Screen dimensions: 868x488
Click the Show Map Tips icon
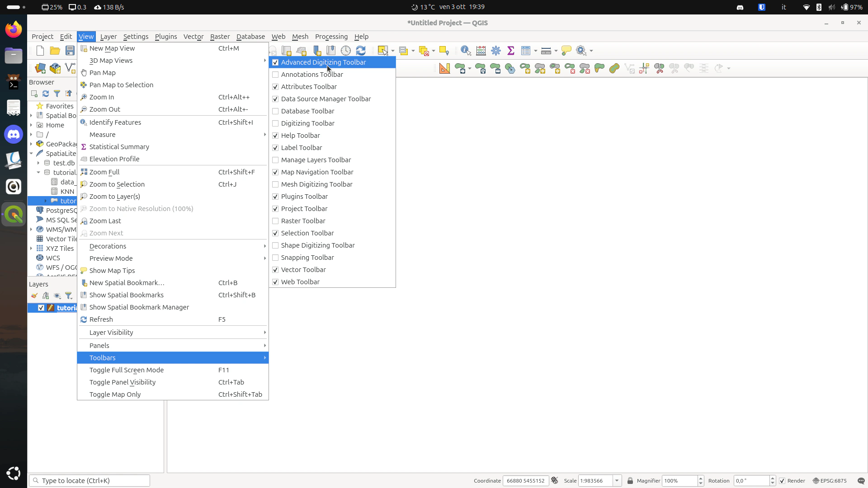pyautogui.click(x=566, y=51)
